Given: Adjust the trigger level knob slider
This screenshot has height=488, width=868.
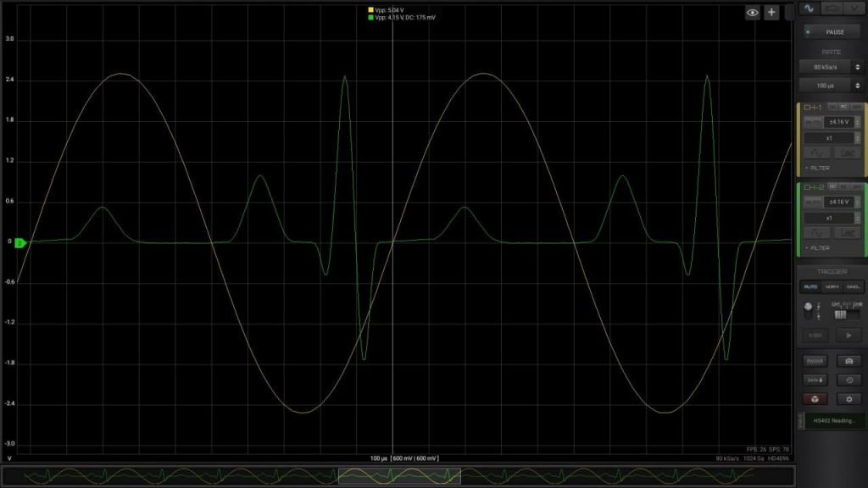Looking at the screenshot, I should [x=809, y=310].
